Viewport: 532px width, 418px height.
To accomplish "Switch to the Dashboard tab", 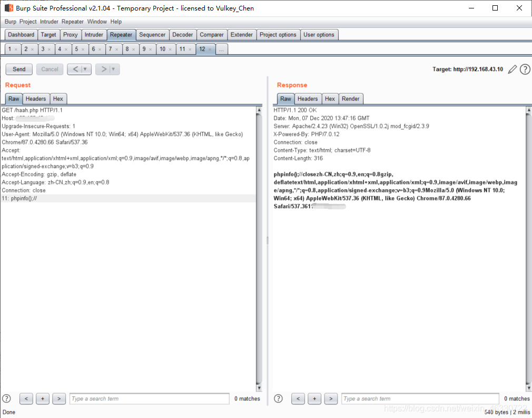I will (x=21, y=35).
